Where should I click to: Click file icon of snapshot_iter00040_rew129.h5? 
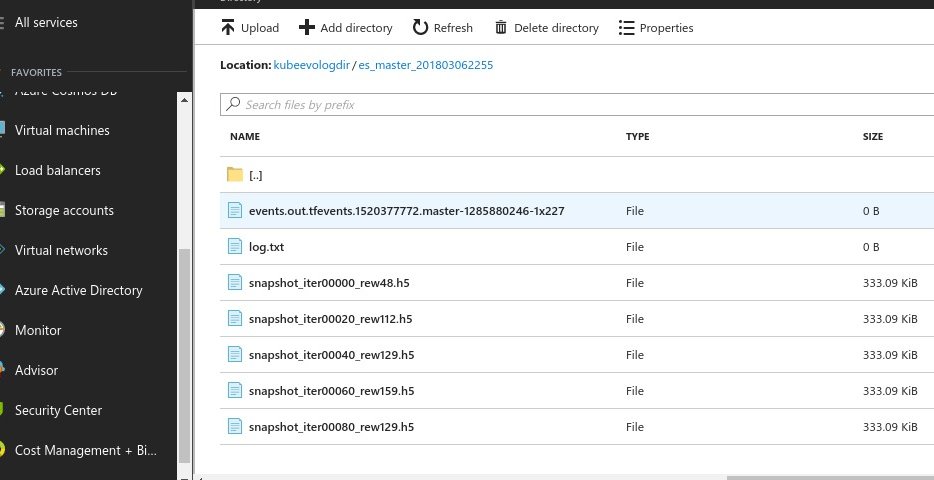[x=235, y=354]
